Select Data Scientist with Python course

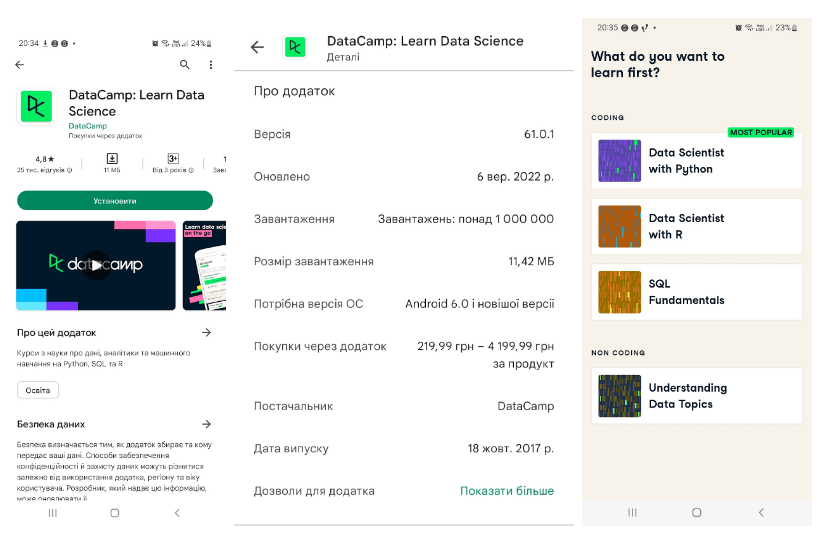click(x=696, y=161)
